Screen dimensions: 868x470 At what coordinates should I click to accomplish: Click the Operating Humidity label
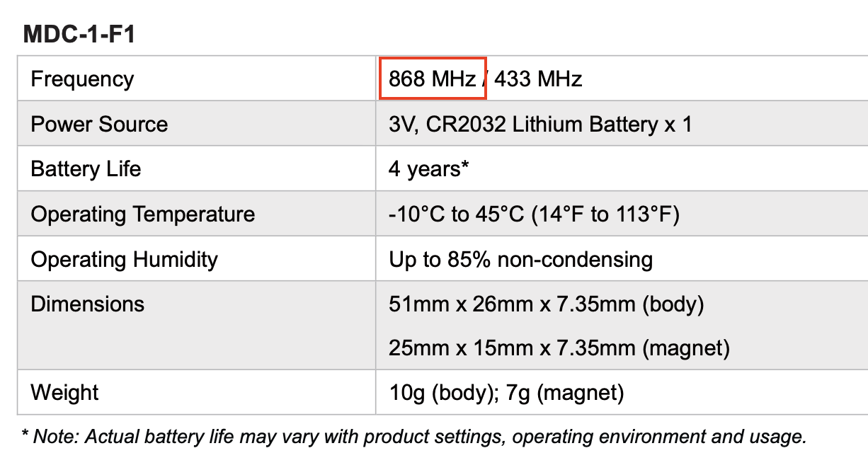tap(124, 259)
